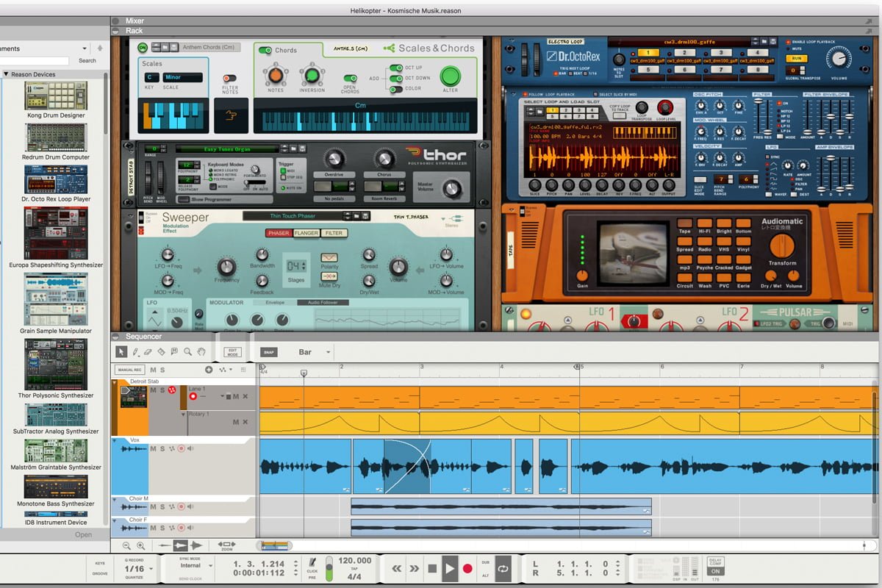Enable Lane 1 record button

(x=193, y=396)
